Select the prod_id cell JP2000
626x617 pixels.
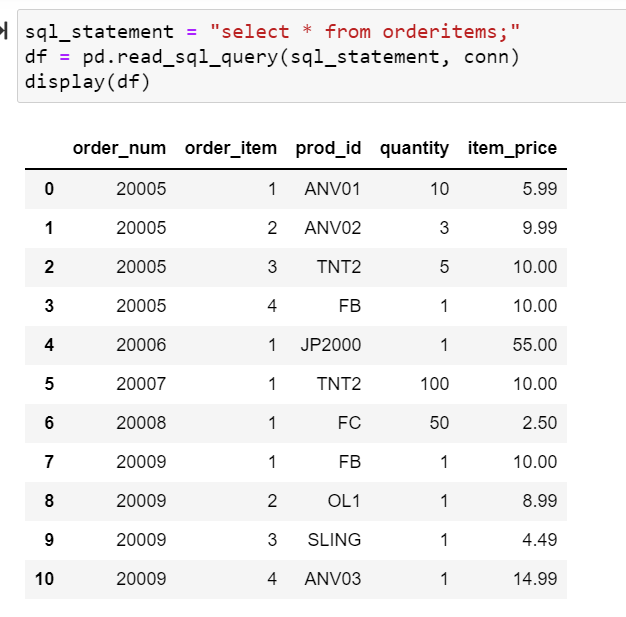(x=331, y=345)
